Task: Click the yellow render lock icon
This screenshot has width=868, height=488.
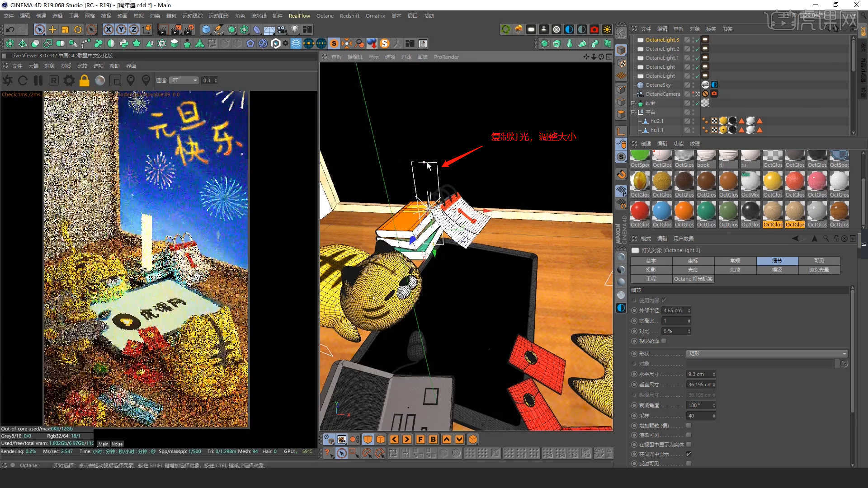Action: [x=84, y=80]
